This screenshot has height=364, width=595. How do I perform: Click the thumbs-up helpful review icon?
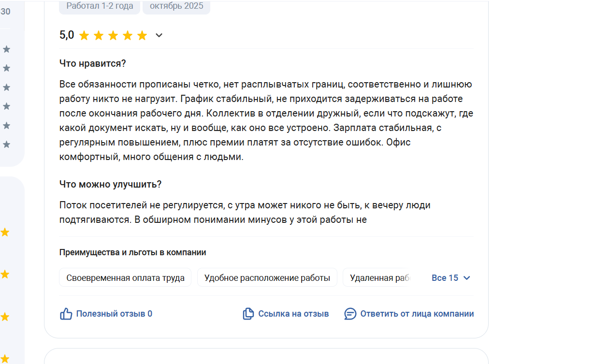(x=66, y=314)
